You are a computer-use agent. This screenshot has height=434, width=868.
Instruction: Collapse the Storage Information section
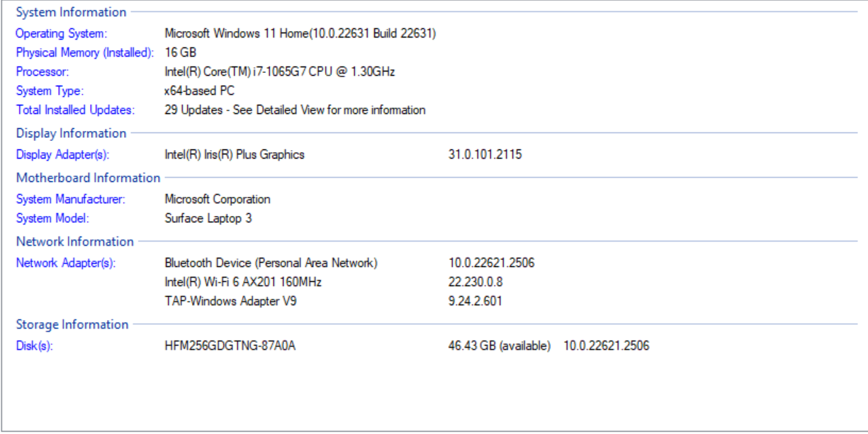[67, 324]
